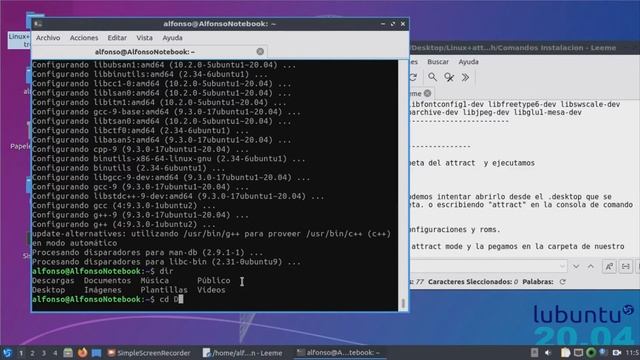Switch to the Leeme editor taskbar entry

pyautogui.click(x=242, y=353)
